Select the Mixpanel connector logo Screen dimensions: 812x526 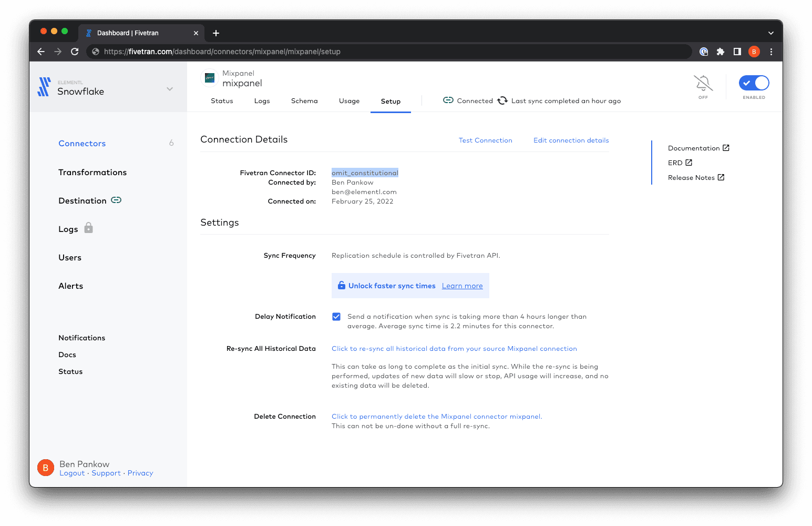(x=209, y=78)
